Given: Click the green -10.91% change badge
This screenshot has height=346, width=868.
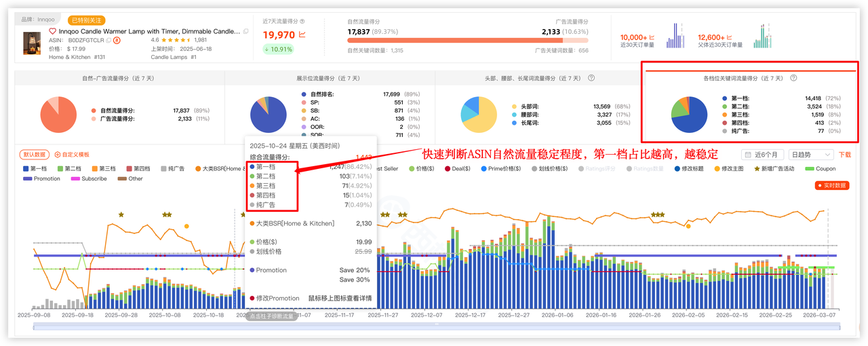Looking at the screenshot, I should (279, 49).
